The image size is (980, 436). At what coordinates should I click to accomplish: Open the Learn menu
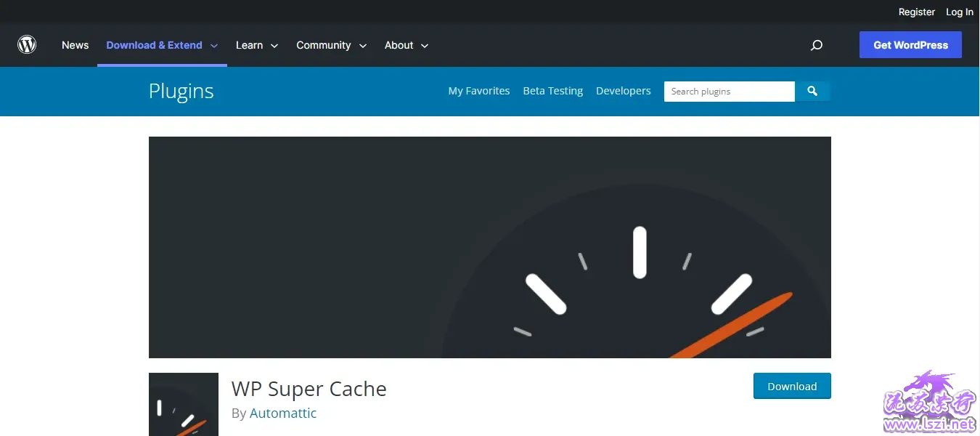coord(249,45)
